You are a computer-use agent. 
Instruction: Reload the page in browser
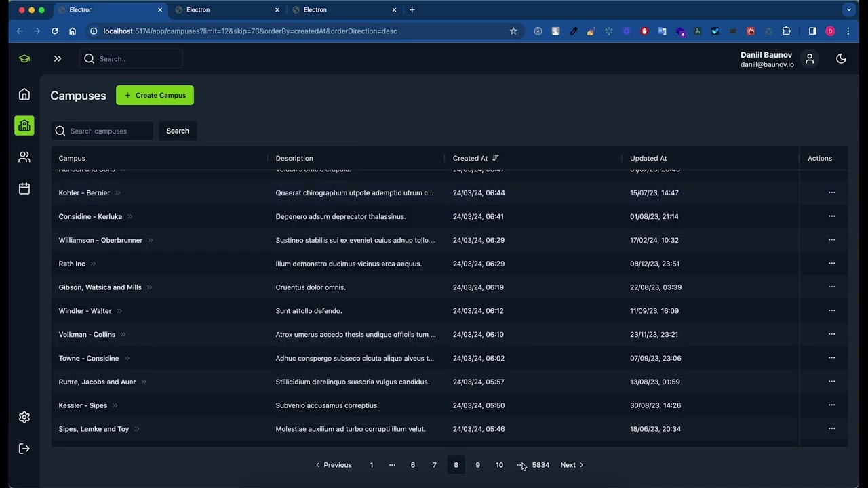click(x=55, y=31)
